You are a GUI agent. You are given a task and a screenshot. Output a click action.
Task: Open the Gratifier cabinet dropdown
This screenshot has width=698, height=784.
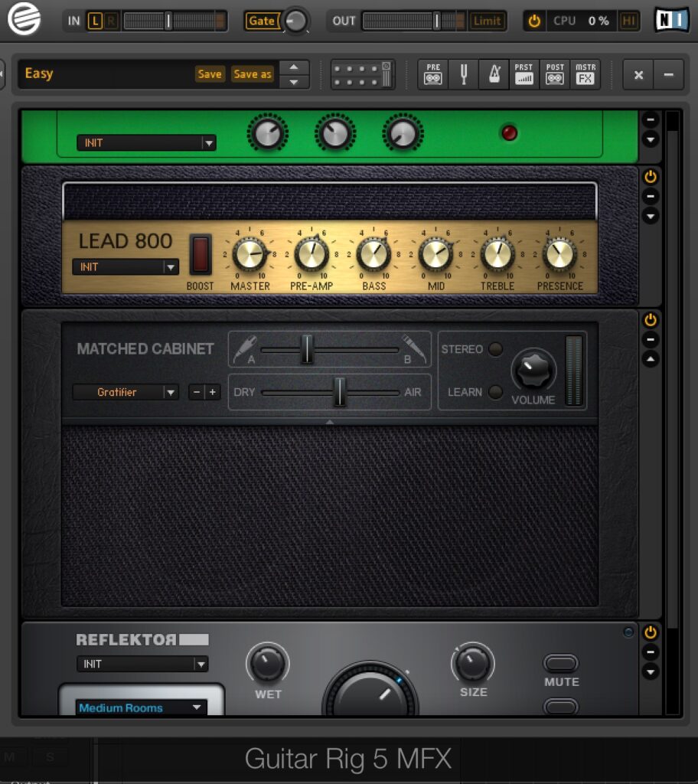coord(126,392)
